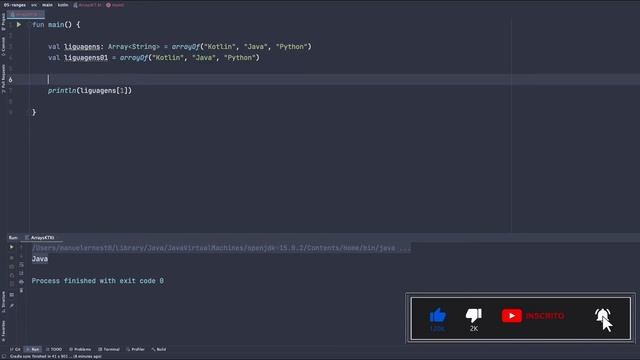
Task: Open the Terminal tool window tab
Action: (109, 349)
